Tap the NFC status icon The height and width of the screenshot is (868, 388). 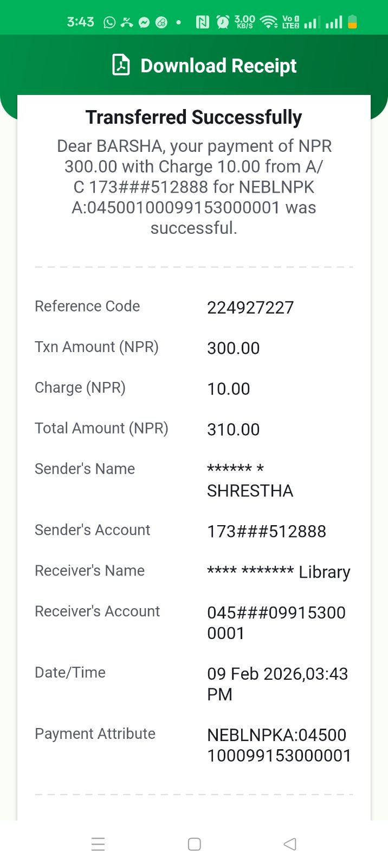coord(202,22)
